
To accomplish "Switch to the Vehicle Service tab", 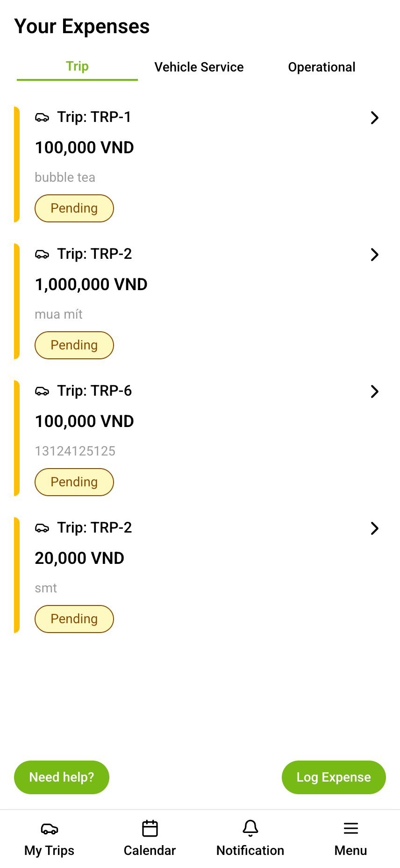I will (x=199, y=67).
